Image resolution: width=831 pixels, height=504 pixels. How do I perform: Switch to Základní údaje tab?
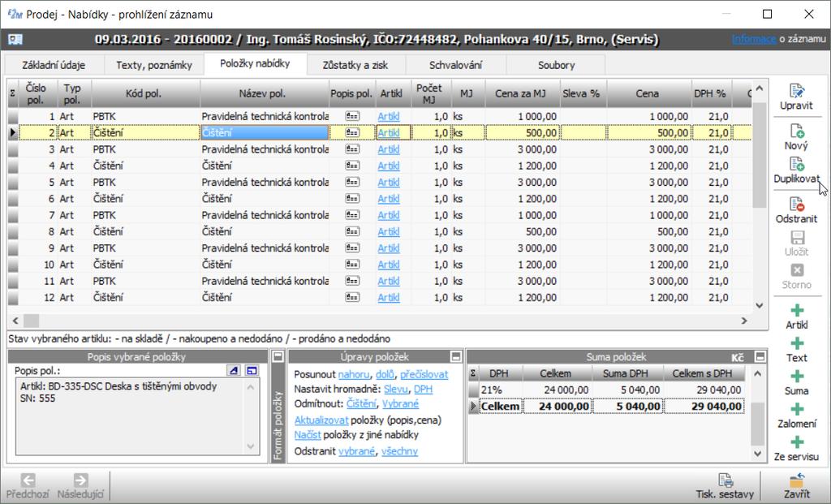point(54,65)
